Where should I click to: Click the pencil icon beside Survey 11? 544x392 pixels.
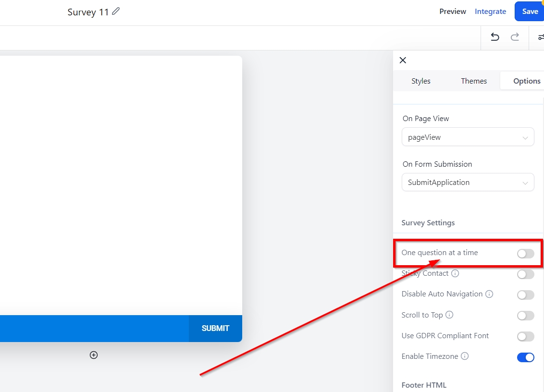[116, 12]
